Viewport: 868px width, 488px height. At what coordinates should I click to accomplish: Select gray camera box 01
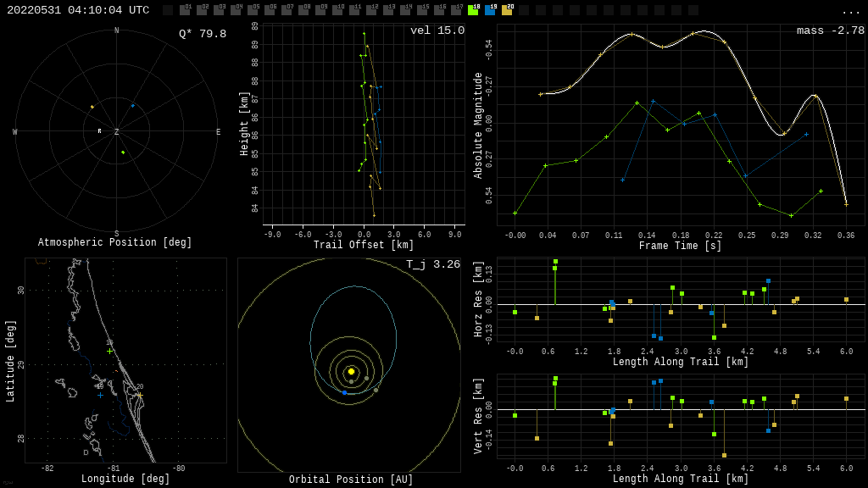point(185,10)
